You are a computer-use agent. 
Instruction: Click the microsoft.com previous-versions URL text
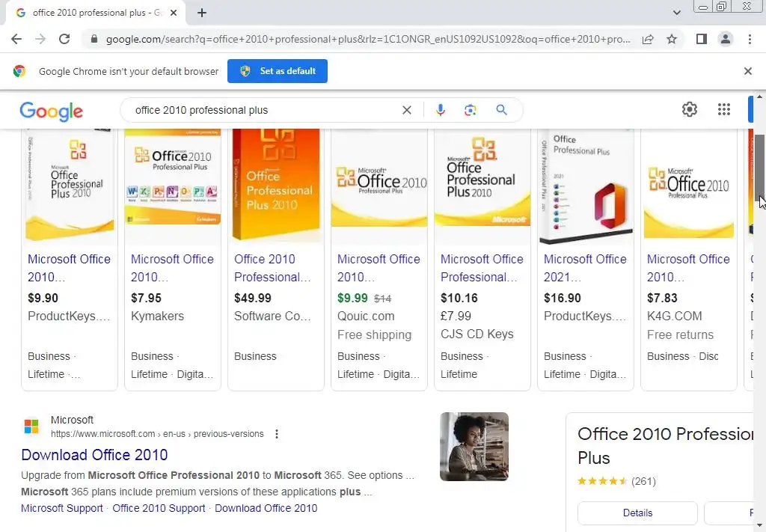[157, 434]
